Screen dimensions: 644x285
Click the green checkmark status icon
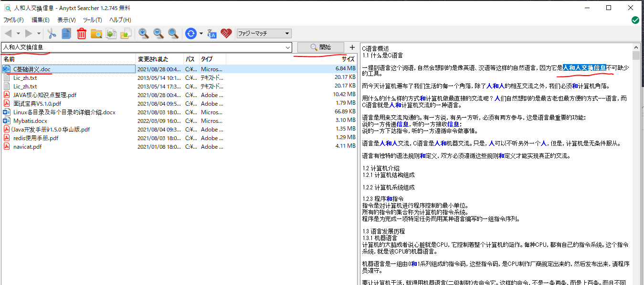point(635,20)
